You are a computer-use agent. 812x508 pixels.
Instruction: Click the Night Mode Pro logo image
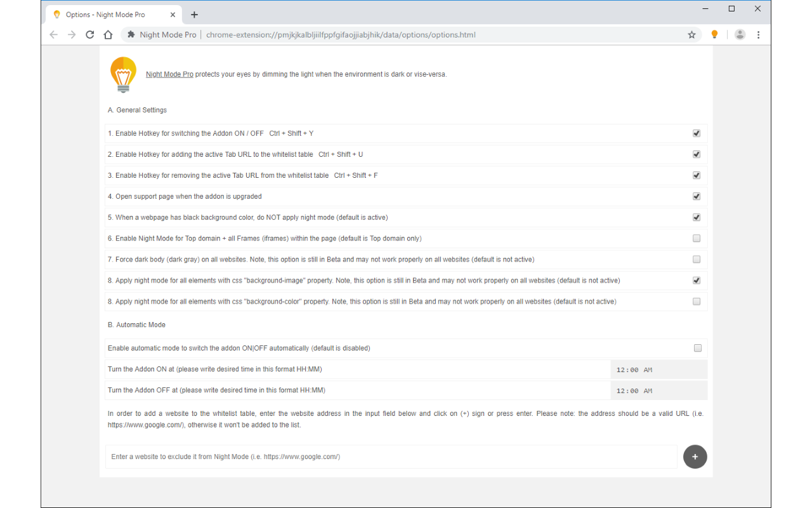click(x=123, y=74)
